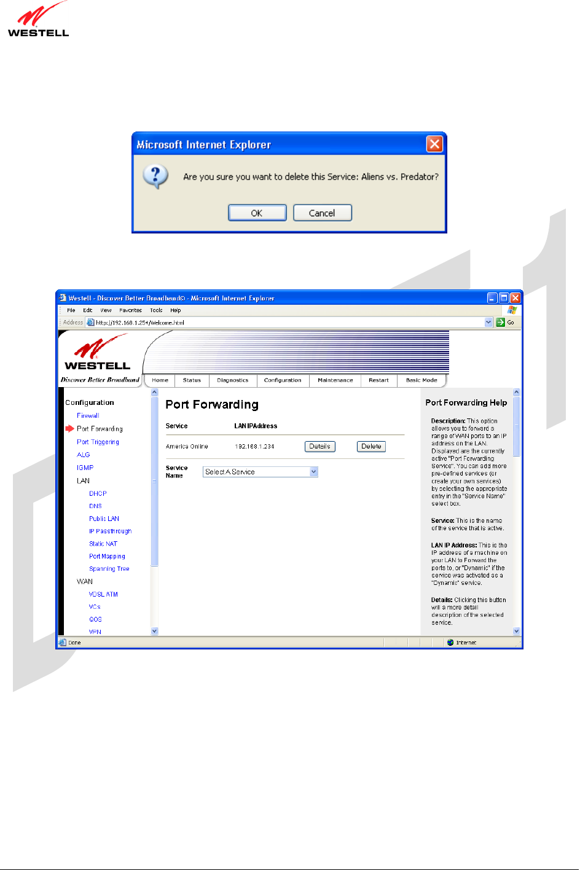Open the Port Mapping link
Screen dimensions: 588x870
tap(107, 556)
